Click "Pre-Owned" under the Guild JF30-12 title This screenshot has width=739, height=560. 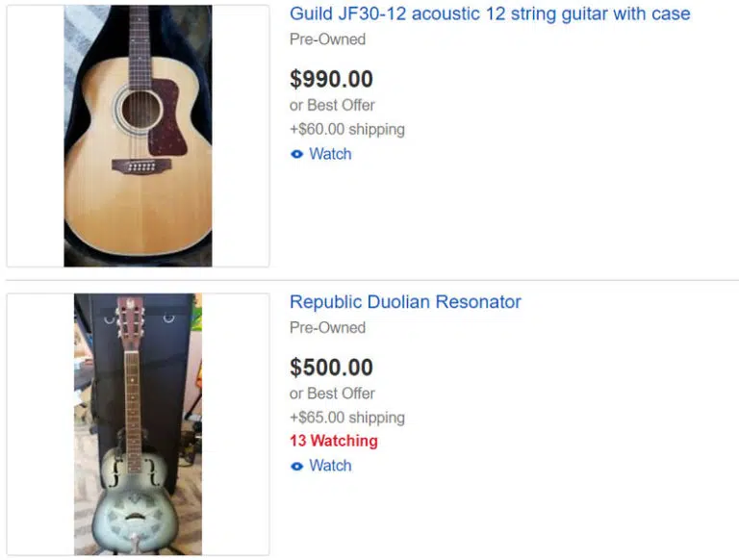327,39
